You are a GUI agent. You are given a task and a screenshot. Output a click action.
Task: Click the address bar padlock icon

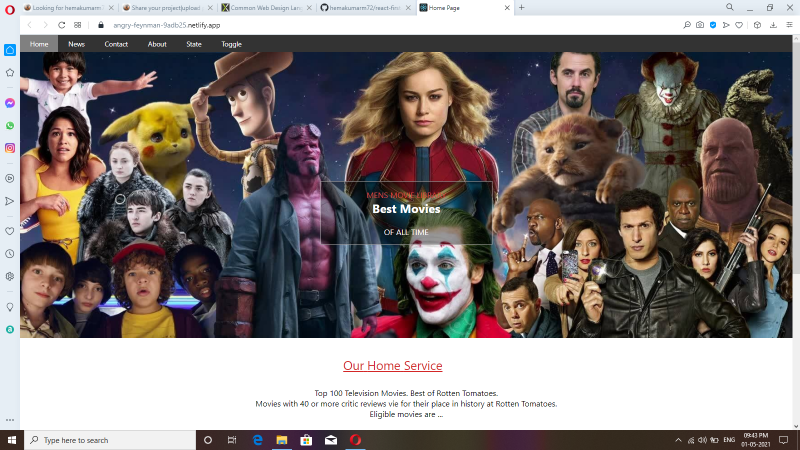pyautogui.click(x=101, y=25)
